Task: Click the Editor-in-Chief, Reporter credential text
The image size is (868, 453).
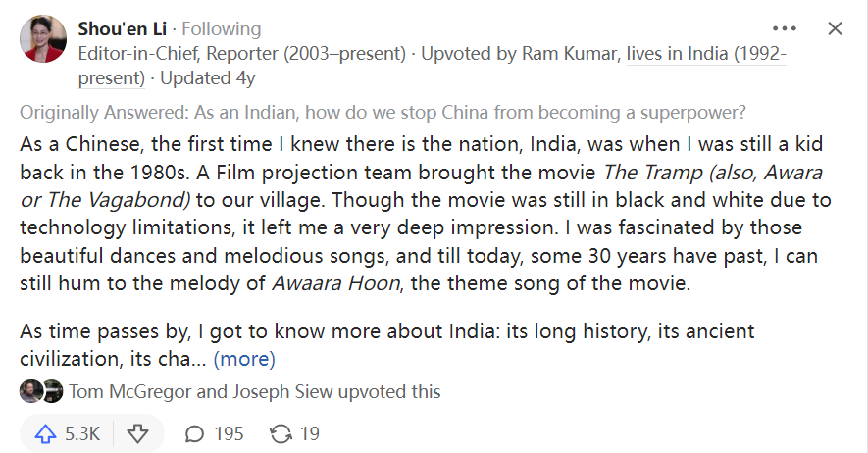Action: click(241, 54)
